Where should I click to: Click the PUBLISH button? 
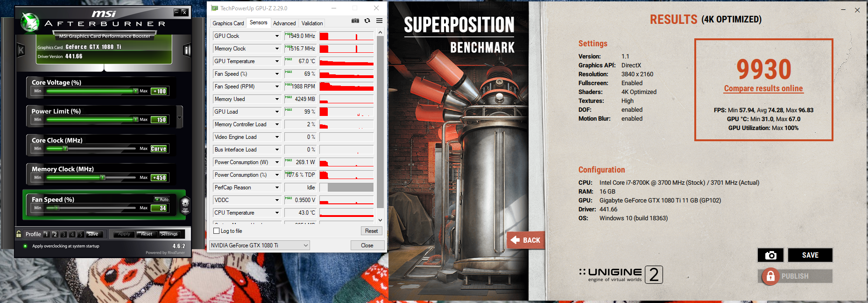pyautogui.click(x=795, y=276)
